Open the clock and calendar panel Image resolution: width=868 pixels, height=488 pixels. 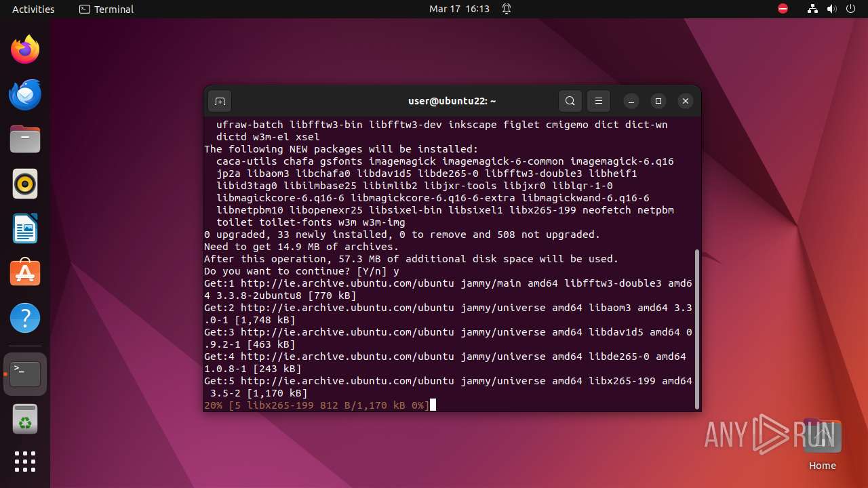(459, 9)
